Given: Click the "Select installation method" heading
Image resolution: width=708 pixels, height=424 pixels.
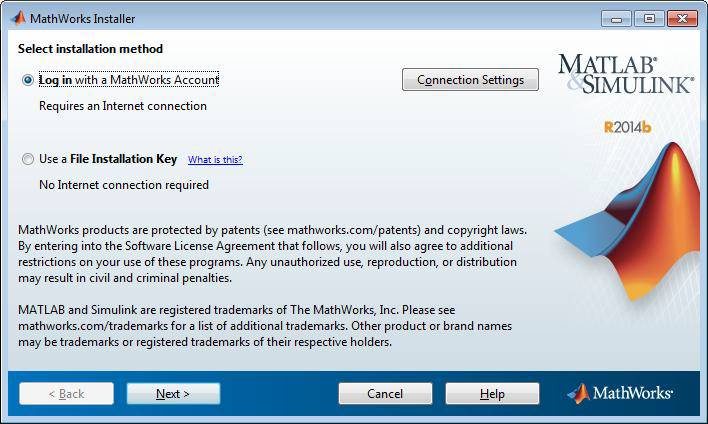Looking at the screenshot, I should tap(91, 49).
